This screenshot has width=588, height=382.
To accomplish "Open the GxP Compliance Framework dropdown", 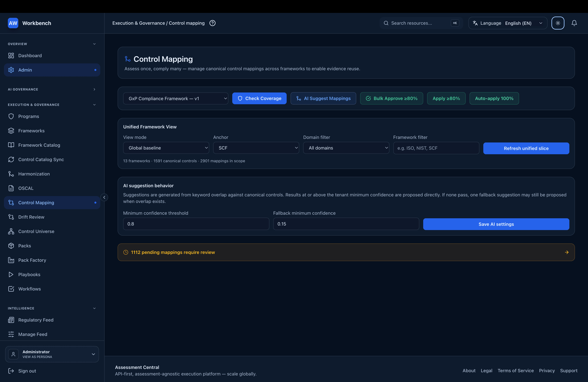I will click(176, 98).
